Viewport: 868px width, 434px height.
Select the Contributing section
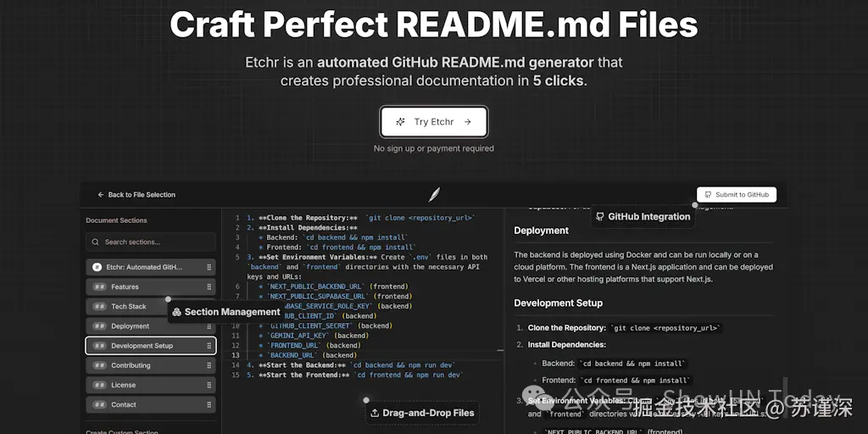(x=151, y=365)
